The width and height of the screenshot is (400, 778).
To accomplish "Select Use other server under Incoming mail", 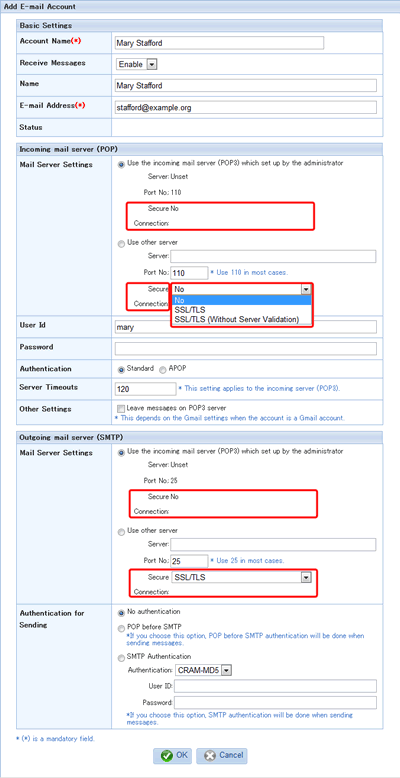I will (121, 243).
